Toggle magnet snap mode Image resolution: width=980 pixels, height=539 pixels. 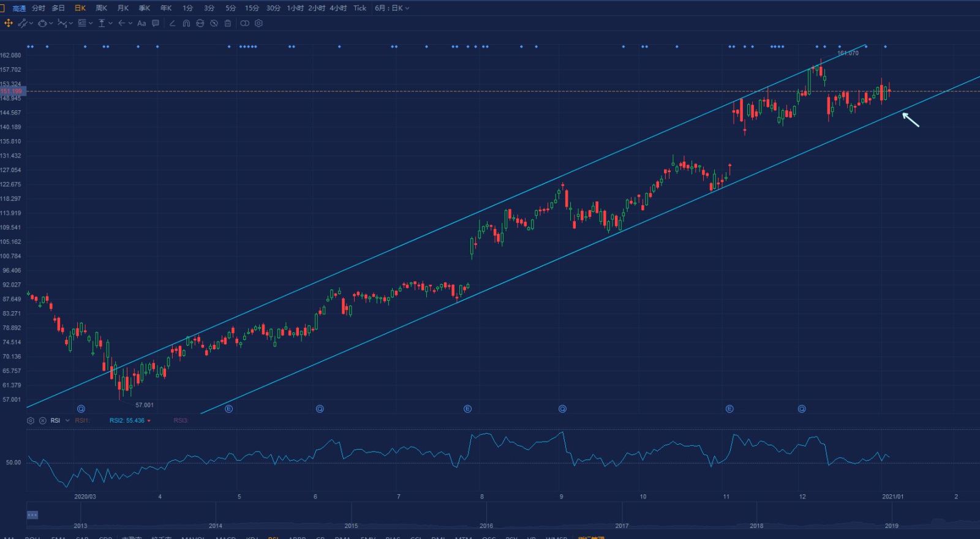click(186, 23)
